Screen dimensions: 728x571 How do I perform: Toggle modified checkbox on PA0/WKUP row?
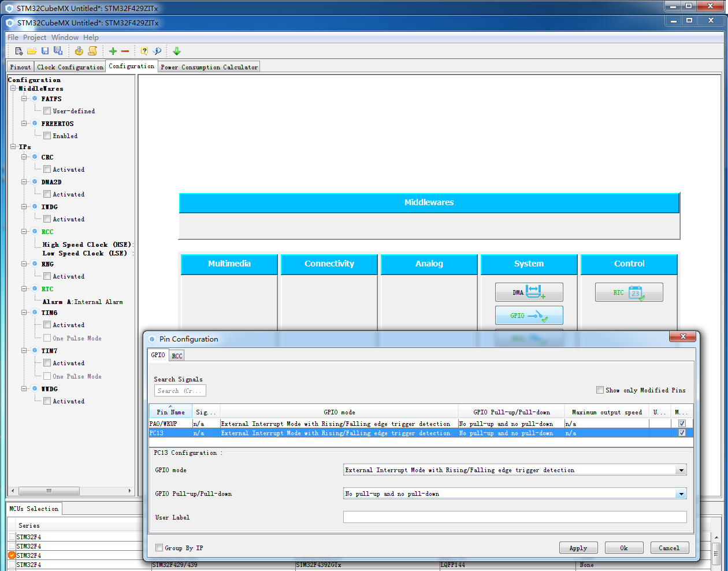(x=682, y=424)
